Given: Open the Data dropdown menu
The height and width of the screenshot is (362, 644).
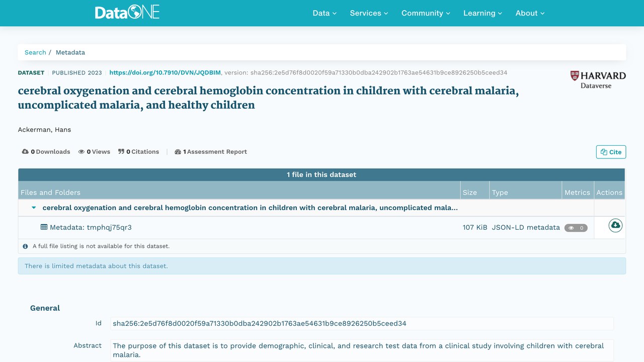Looking at the screenshot, I should pyautogui.click(x=325, y=13).
